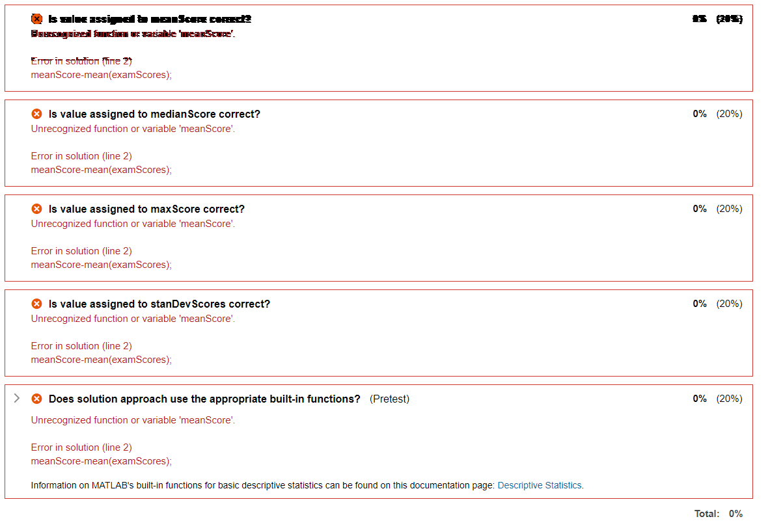Click 'Error in solution (line 2)' under the medianScore test
Screen dimensions: 783x532
tap(81, 156)
